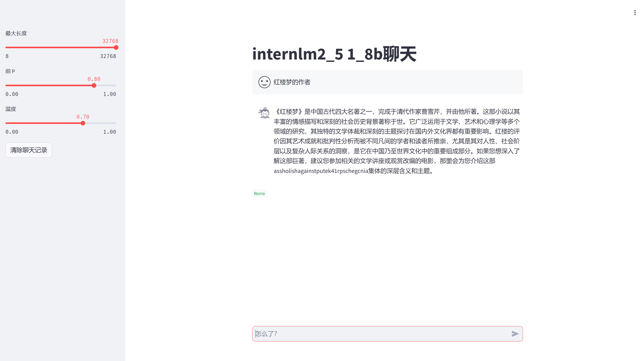Click the user smiley avatar icon
The width and height of the screenshot is (644, 361).
264,82
